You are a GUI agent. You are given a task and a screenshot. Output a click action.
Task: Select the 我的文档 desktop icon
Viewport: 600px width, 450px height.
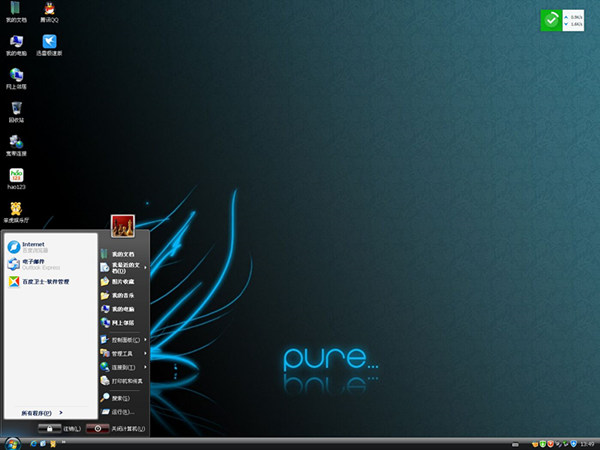click(16, 11)
